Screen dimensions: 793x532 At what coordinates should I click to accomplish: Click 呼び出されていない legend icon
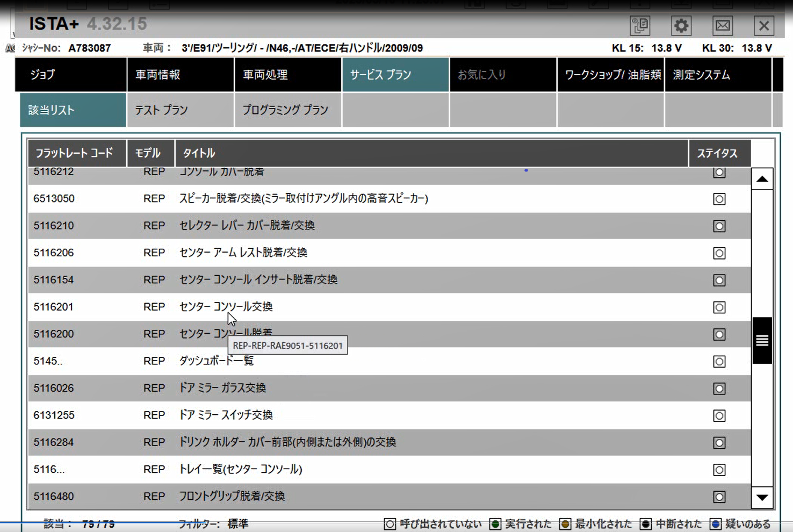[390, 524]
